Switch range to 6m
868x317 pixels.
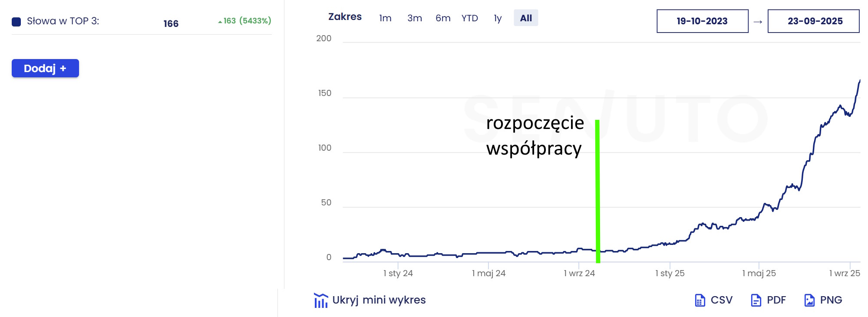(443, 18)
